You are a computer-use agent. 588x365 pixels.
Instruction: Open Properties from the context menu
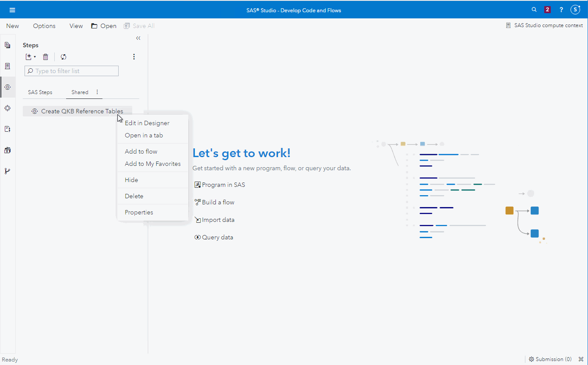click(x=153, y=212)
